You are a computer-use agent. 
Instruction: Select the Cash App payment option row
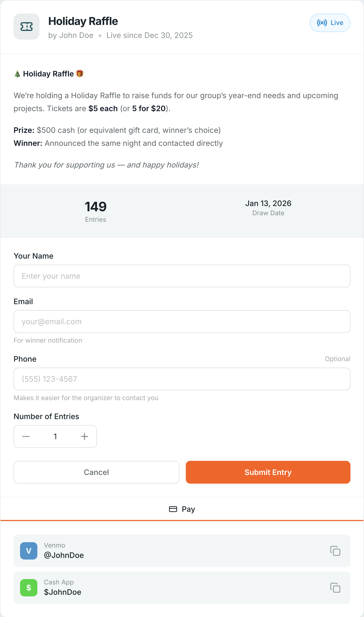tap(182, 588)
